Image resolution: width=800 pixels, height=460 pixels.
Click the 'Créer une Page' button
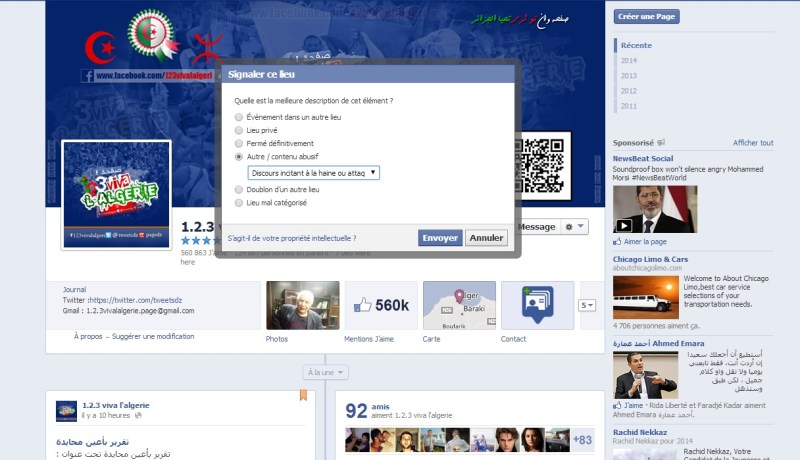point(646,17)
